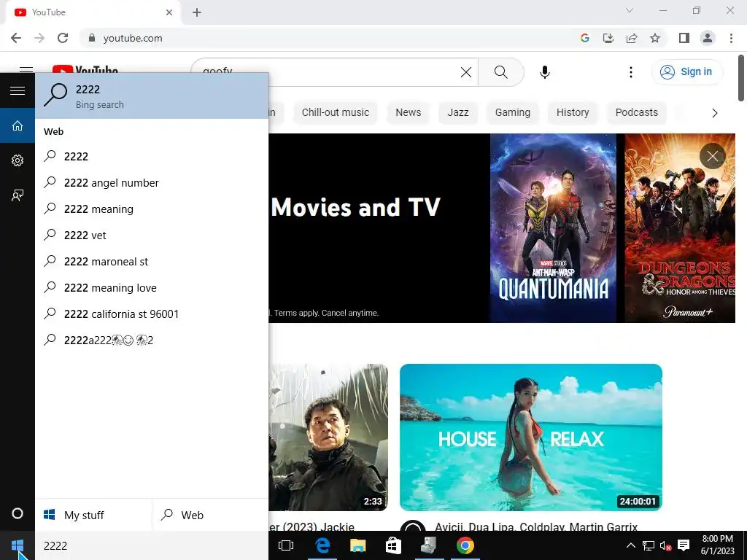
Task: Click the muted volume tray icon
Action: [665, 545]
